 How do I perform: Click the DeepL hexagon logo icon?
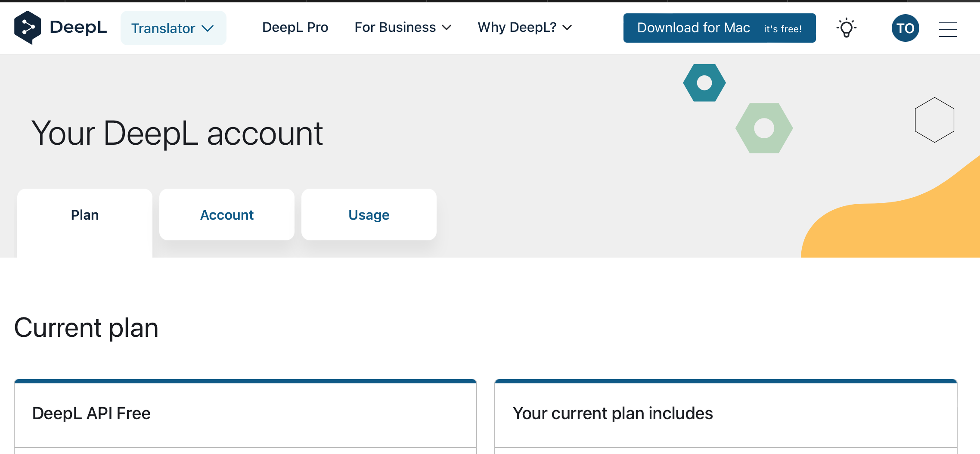click(28, 28)
